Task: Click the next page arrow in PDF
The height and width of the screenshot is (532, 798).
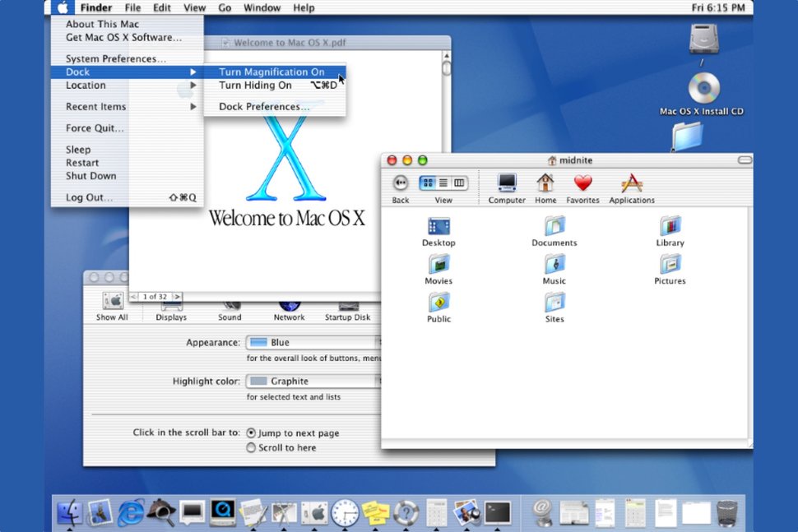Action: (177, 296)
